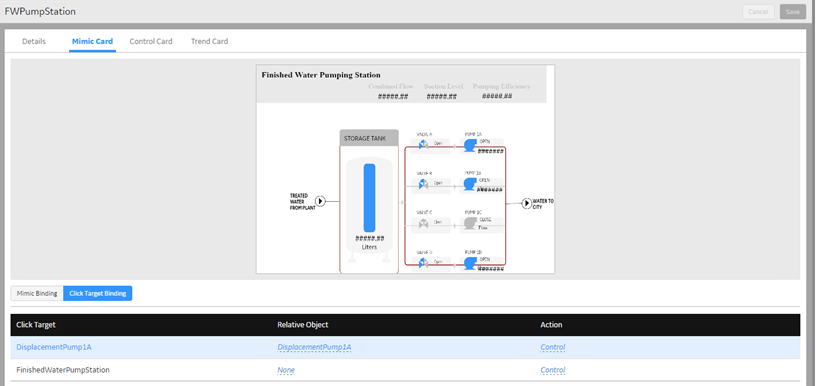Change Control action for DisplacementPump1A row
The image size is (816, 386).
[553, 347]
